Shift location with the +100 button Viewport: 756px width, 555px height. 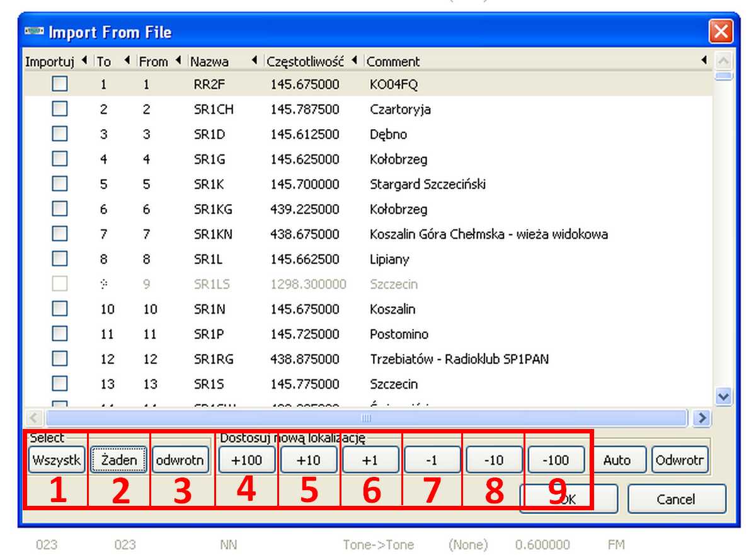pyautogui.click(x=246, y=460)
